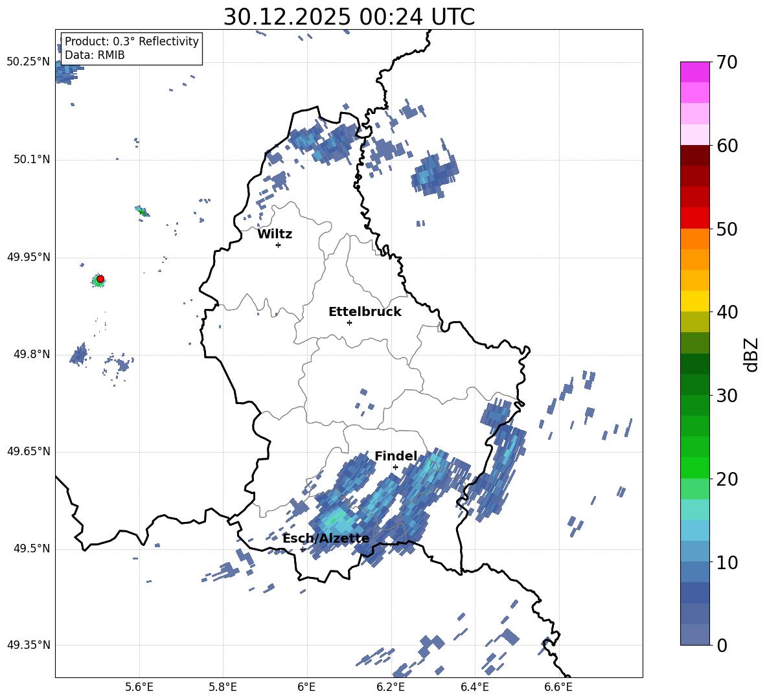Image resolution: width=767 pixels, height=700 pixels.
Task: Select the Findel station label
Action: click(396, 456)
